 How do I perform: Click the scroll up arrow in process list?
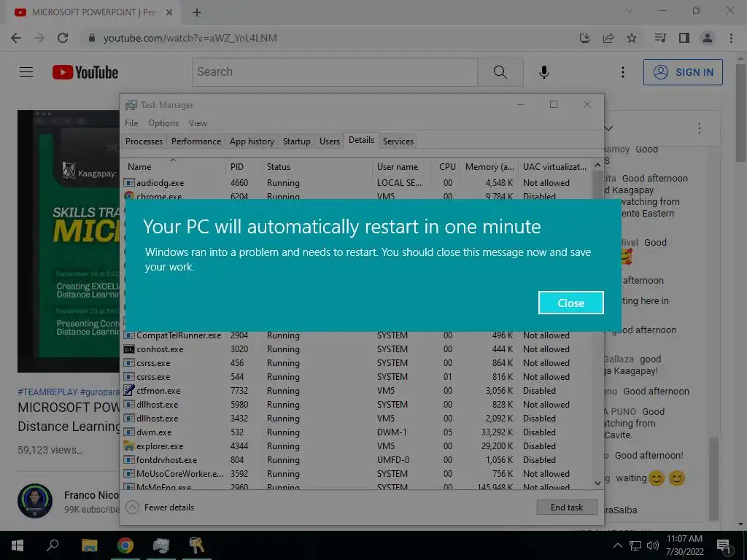click(597, 166)
